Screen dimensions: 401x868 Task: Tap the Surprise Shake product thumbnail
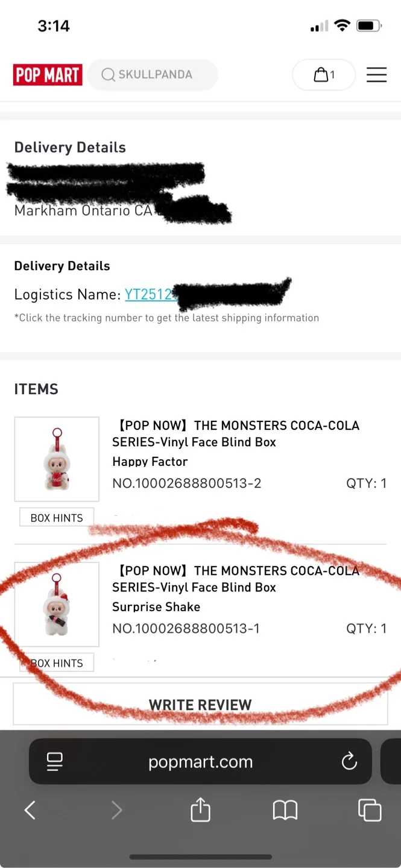pyautogui.click(x=56, y=604)
